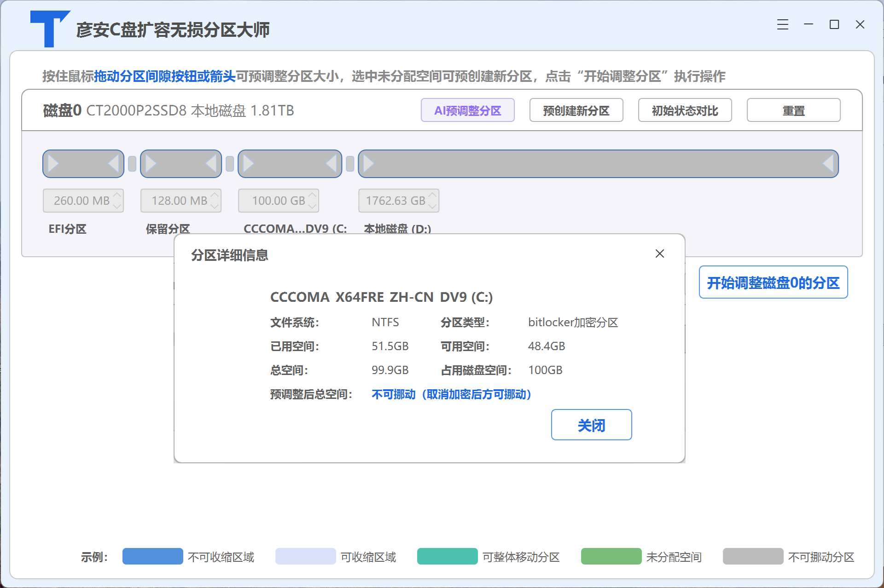Click the green 未分配空间 legend swatch
The width and height of the screenshot is (884, 588).
pos(611,556)
